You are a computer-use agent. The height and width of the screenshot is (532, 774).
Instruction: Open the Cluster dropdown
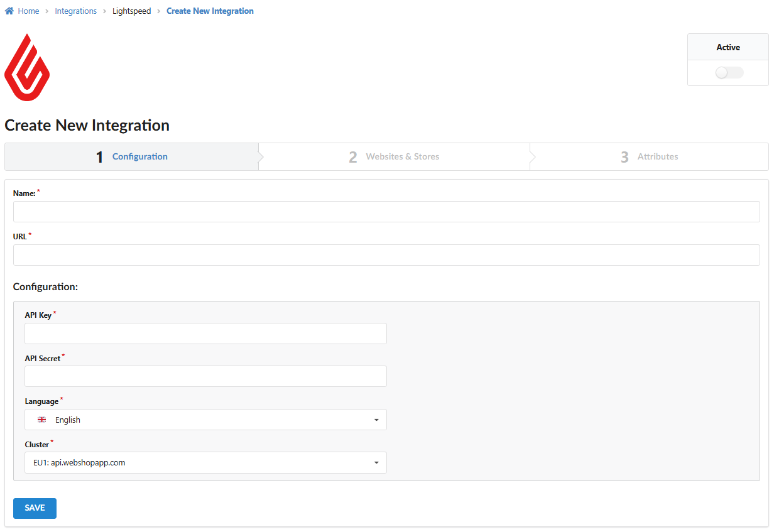205,462
